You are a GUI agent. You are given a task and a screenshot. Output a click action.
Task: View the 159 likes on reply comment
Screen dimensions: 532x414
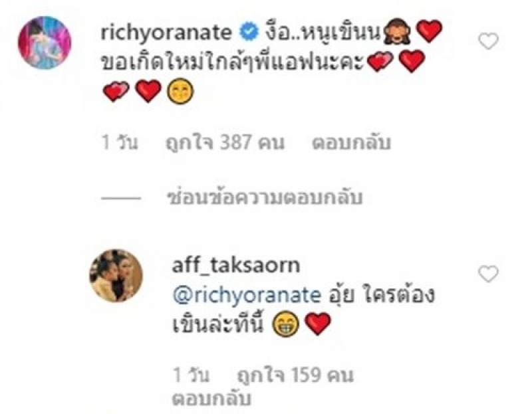295,375
